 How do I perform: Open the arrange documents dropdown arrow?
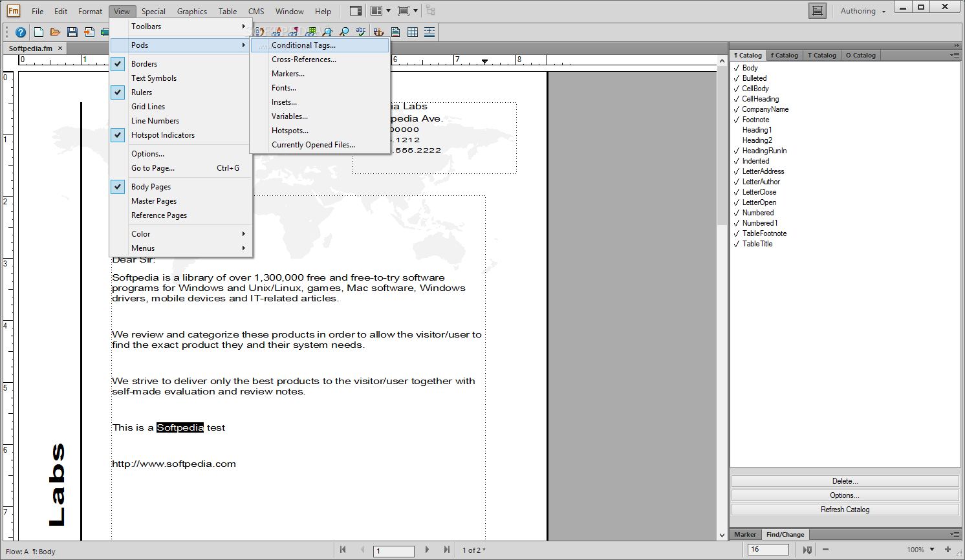click(388, 11)
